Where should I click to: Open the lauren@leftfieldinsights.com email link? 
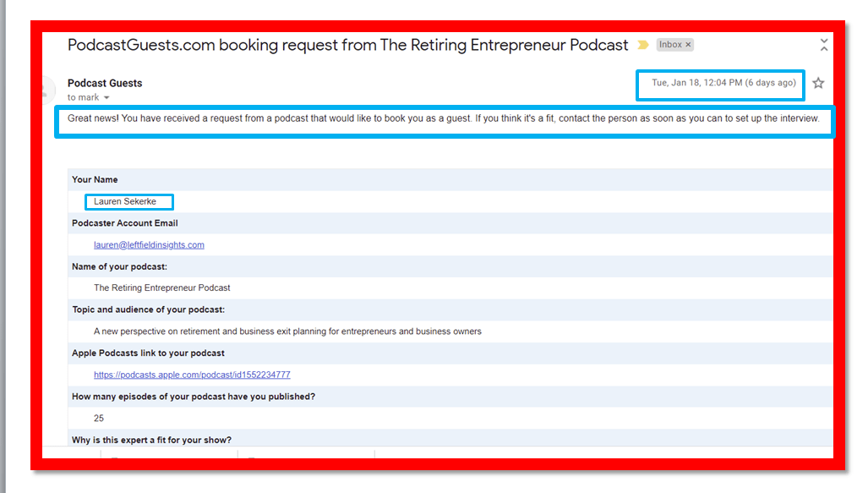149,245
